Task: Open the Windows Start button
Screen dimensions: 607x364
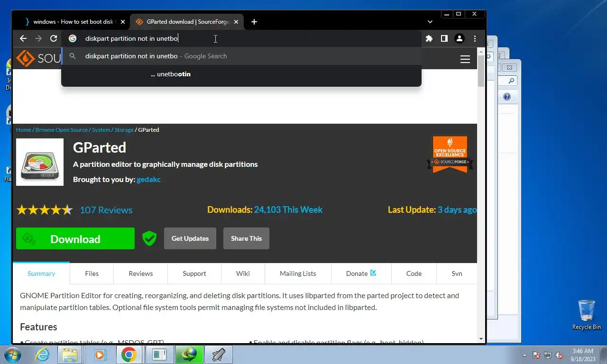Action: click(x=12, y=355)
